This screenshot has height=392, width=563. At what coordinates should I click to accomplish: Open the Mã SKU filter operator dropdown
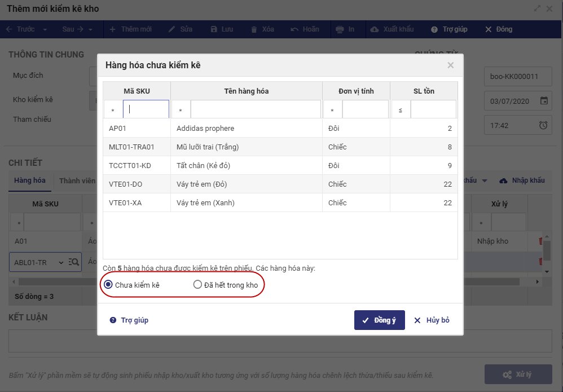(113, 110)
